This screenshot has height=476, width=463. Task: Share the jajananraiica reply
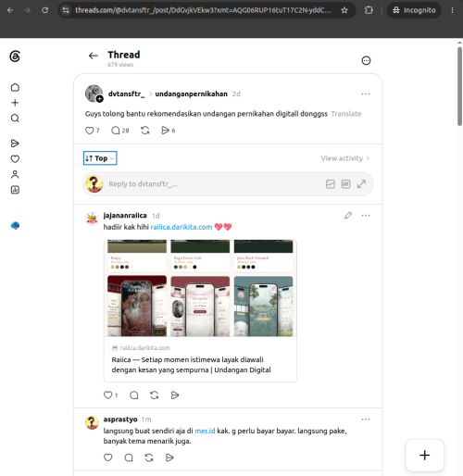[x=175, y=395]
